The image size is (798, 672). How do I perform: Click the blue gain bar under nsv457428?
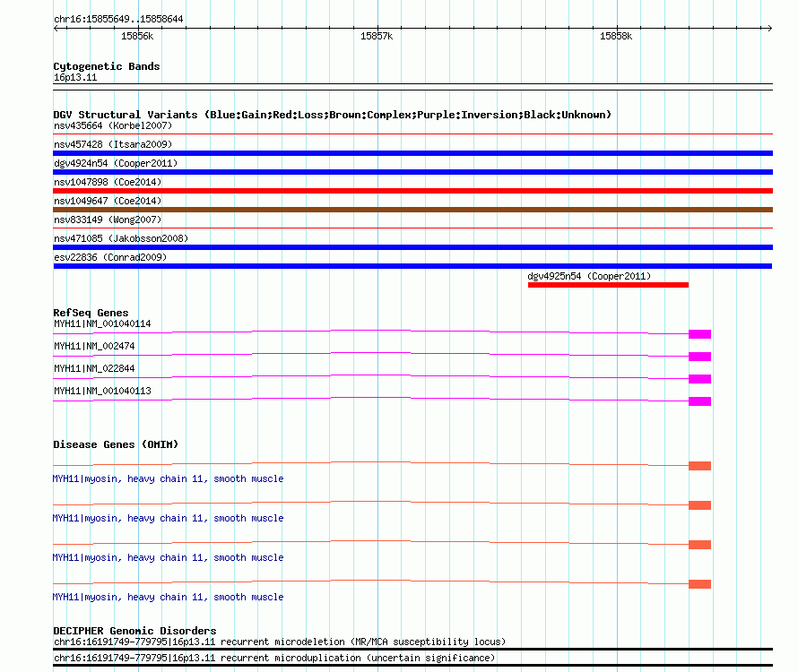[x=412, y=153]
